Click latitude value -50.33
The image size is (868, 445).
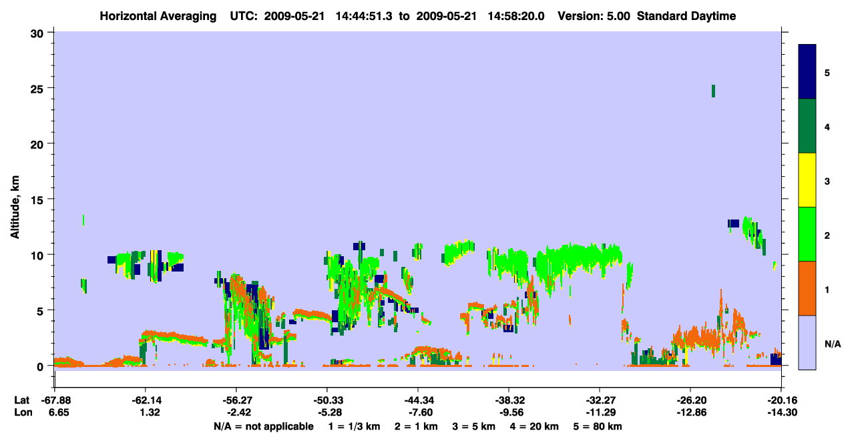tap(327, 400)
